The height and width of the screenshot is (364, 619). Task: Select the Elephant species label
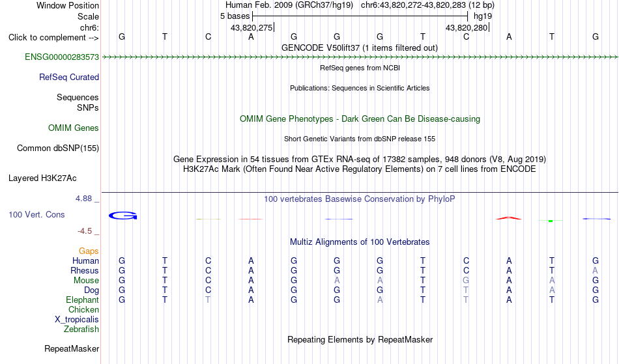click(82, 300)
